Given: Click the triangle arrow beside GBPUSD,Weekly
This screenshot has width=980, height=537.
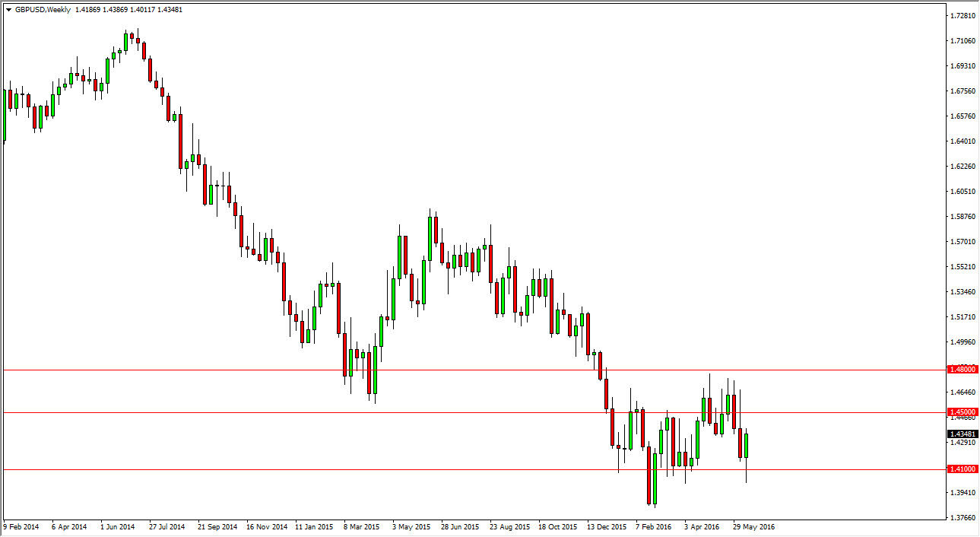Looking at the screenshot, I should [x=8, y=10].
